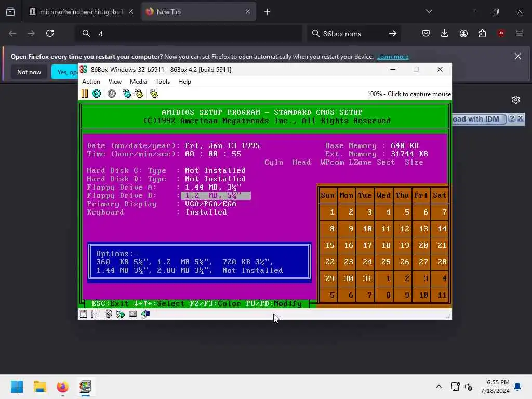This screenshot has width=532, height=399.
Task: Open a new Firefox tab with the plus button
Action: click(x=268, y=12)
